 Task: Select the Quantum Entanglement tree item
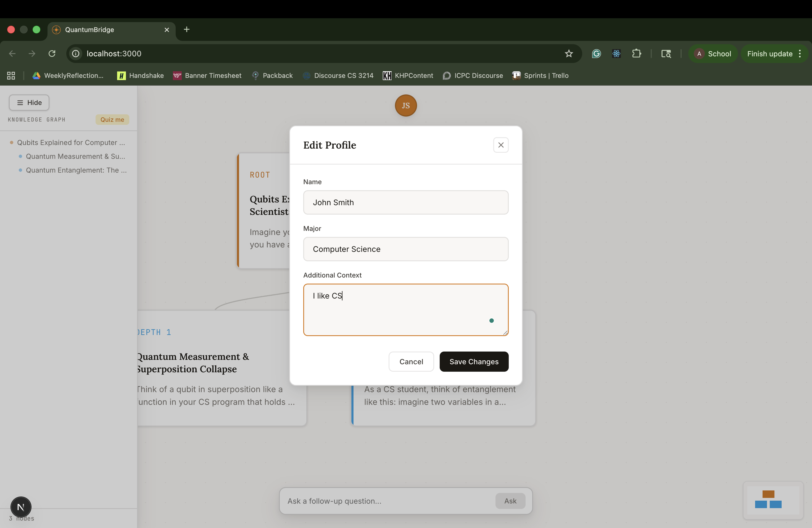click(76, 170)
